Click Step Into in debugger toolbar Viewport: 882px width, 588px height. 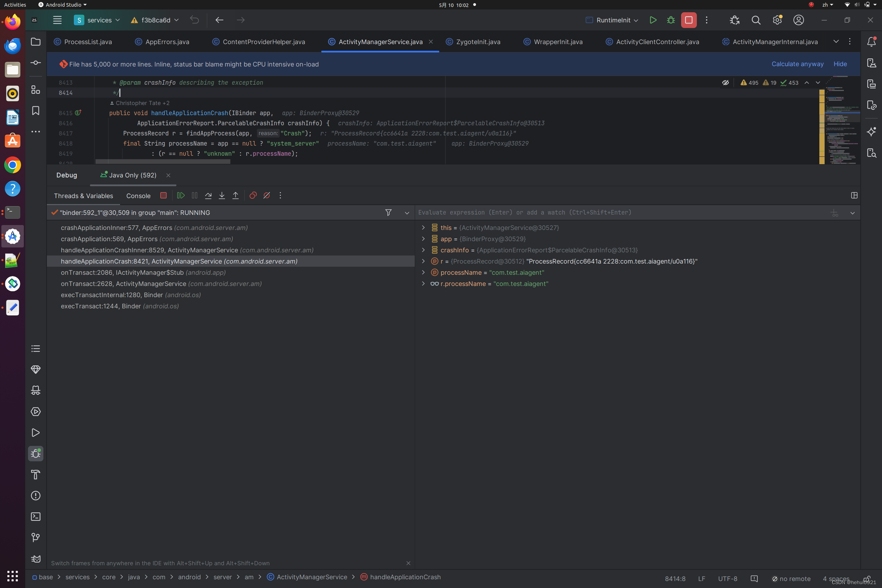tap(222, 195)
